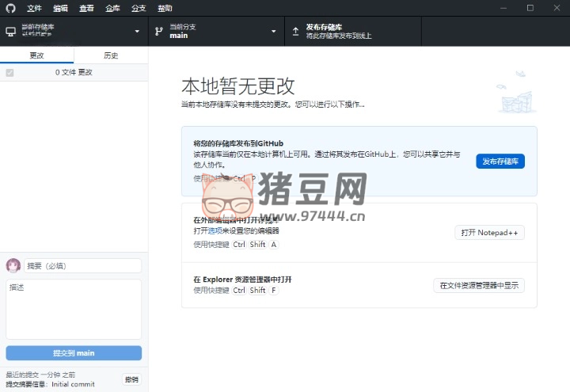Click the 摘要 (必填) input field
The width and height of the screenshot is (570, 392).
[82, 266]
